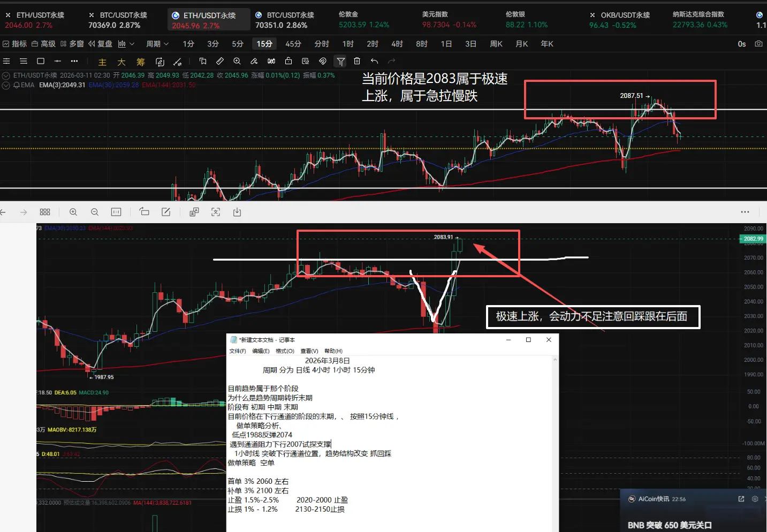Switch chart to 4时 timeframe
This screenshot has width=767, height=532.
pyautogui.click(x=397, y=44)
